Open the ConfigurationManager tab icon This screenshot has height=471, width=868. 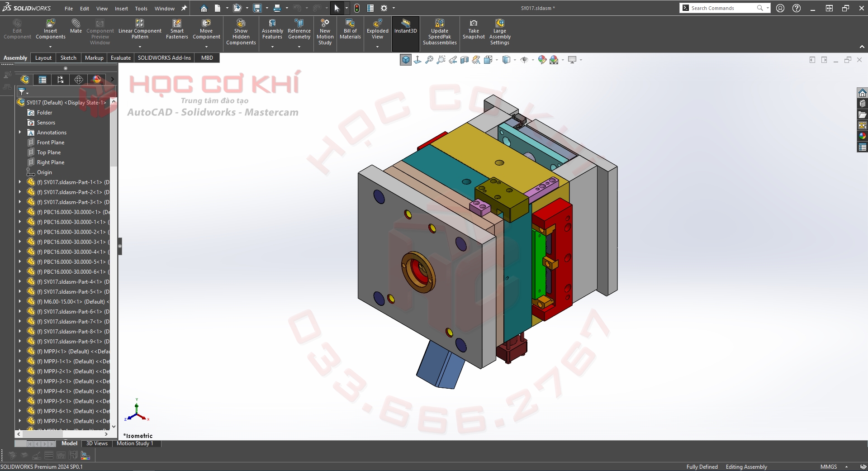tap(61, 80)
